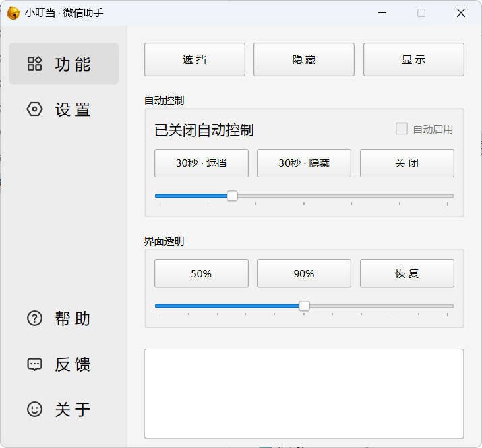Viewport: 482px width, 448px height.
Task: Select the 30秒 · 隐藏 auto control button
Action: point(303,163)
